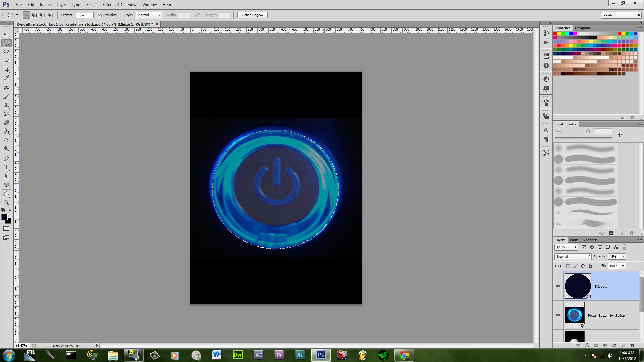This screenshot has width=644, height=362.
Task: Switch to the Channels tab
Action: [590, 240]
